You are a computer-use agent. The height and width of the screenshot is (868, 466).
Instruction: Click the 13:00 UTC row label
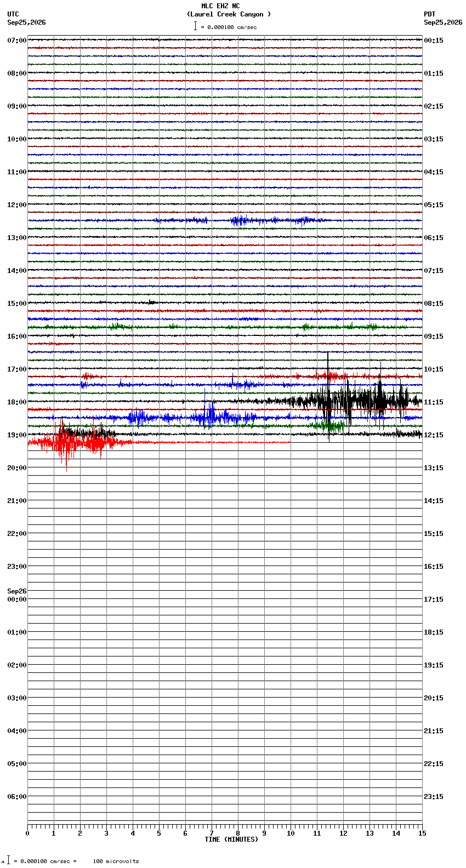17,238
